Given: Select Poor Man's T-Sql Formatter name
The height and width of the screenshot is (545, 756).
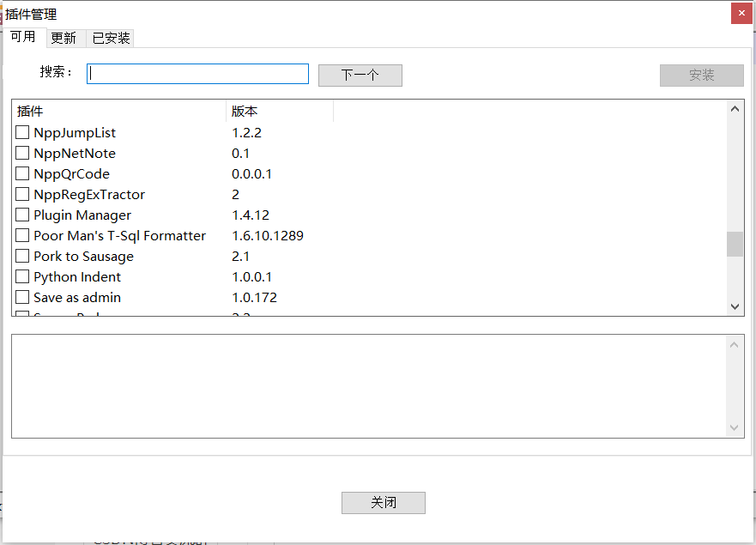Looking at the screenshot, I should pyautogui.click(x=119, y=236).
